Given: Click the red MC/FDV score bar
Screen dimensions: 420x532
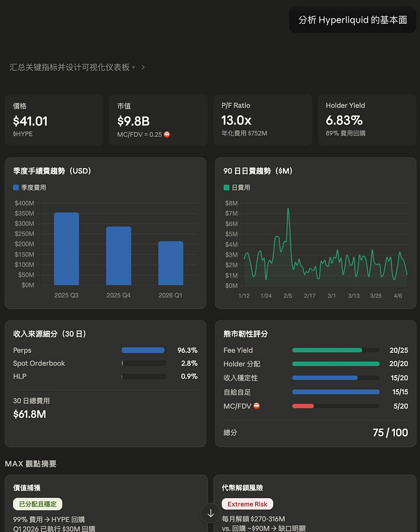Looking at the screenshot, I should [x=303, y=406].
